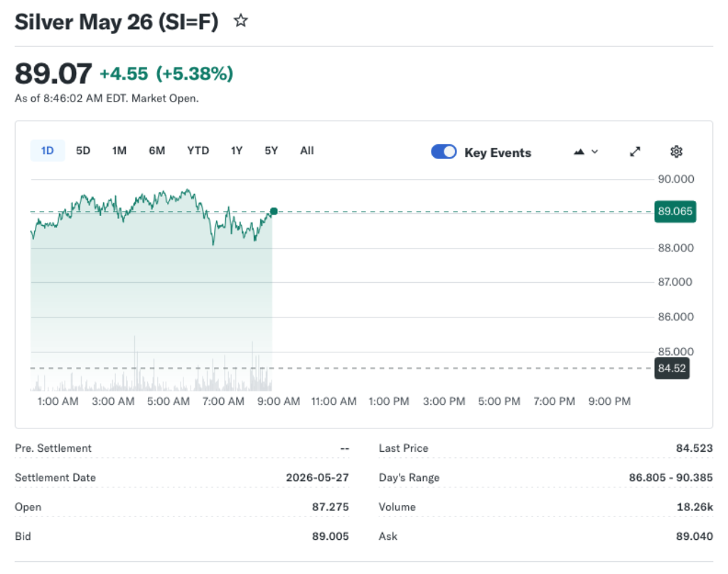Click the Silver May 26 (SI=F) title
Screen dimensions: 728x574
[114, 21]
